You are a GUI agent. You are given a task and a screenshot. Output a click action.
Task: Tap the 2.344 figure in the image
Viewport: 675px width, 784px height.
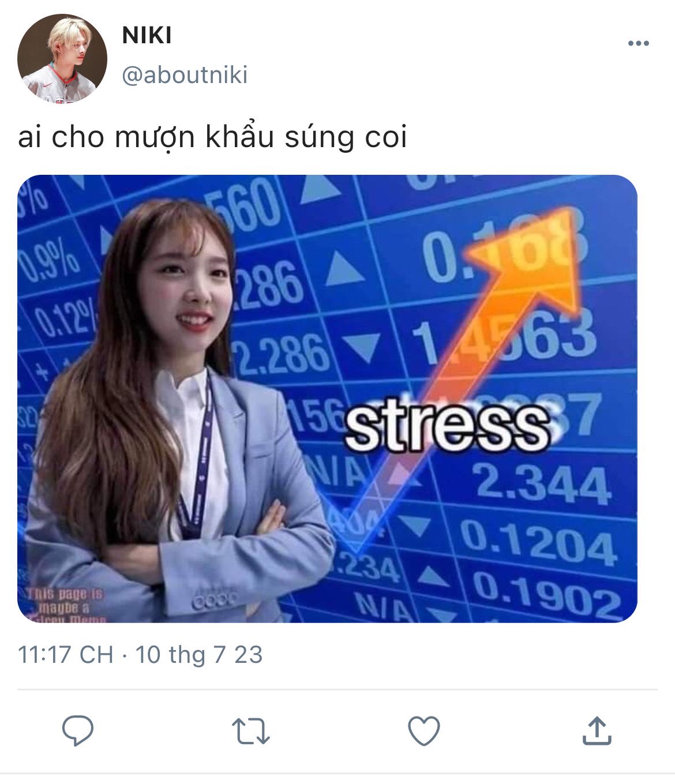542,483
